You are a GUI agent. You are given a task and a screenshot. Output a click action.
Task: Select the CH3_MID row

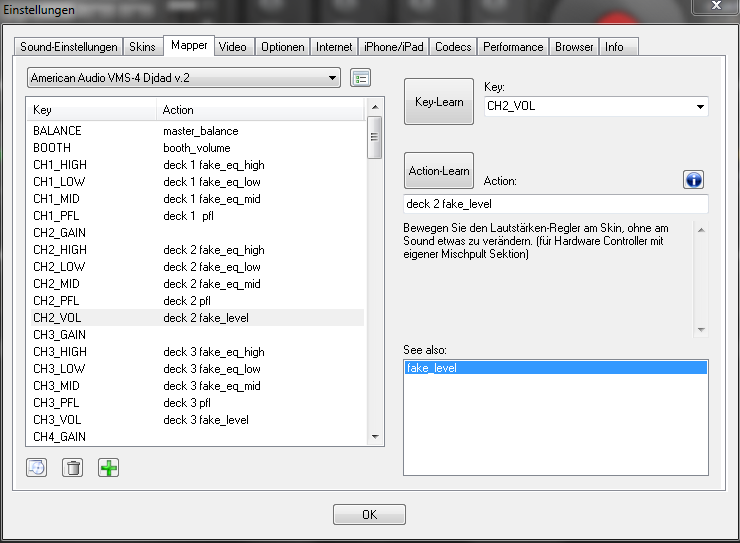click(x=197, y=385)
